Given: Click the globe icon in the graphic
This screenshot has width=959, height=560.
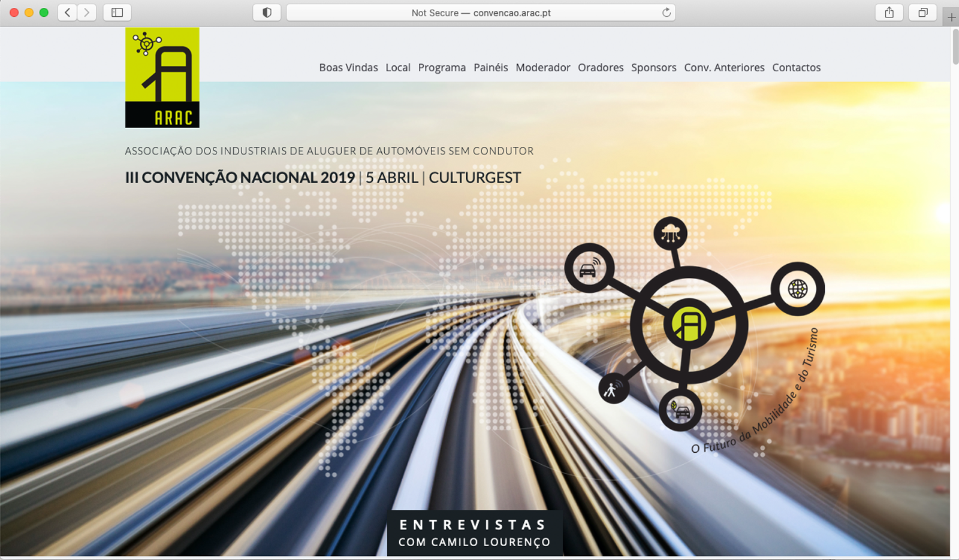Looking at the screenshot, I should point(798,289).
